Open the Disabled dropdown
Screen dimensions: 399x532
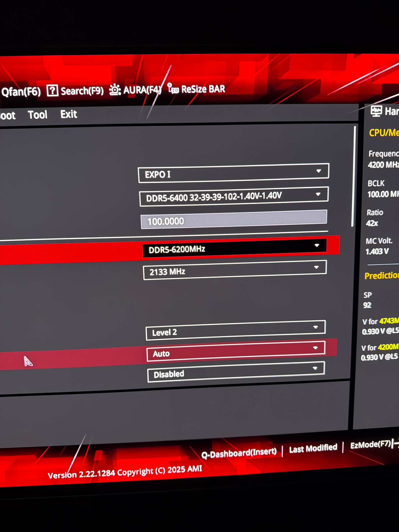point(236,372)
